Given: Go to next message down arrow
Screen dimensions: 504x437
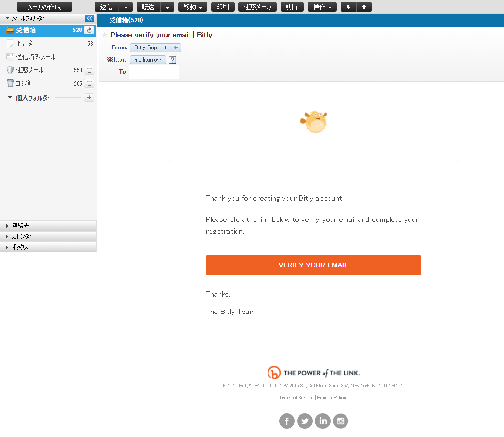Looking at the screenshot, I should (x=348, y=7).
